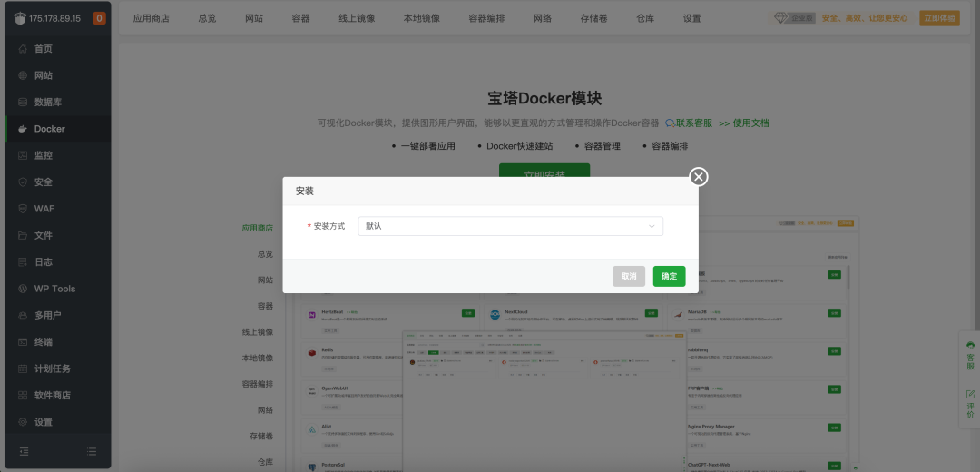Click the server IP 175.178.89.15 header

[x=54, y=18]
